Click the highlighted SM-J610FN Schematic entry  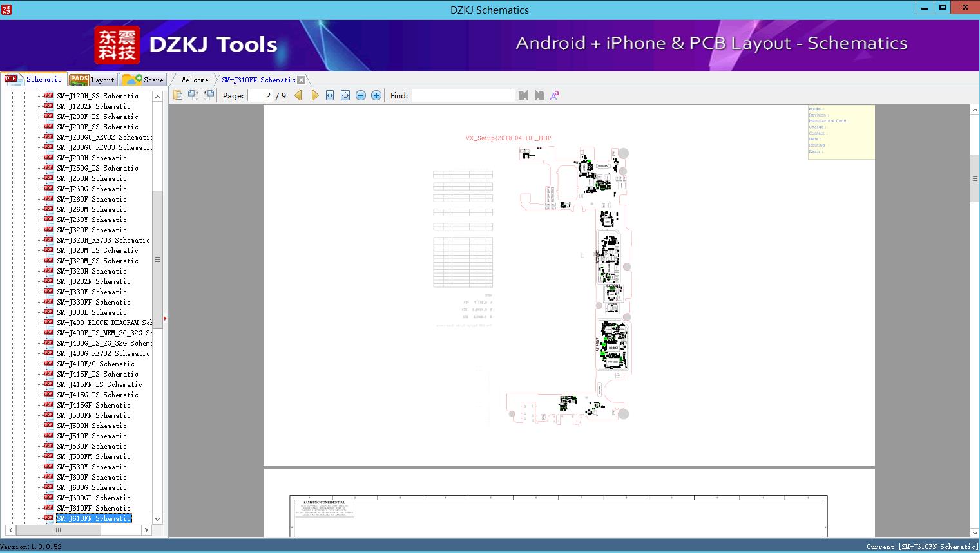93,518
